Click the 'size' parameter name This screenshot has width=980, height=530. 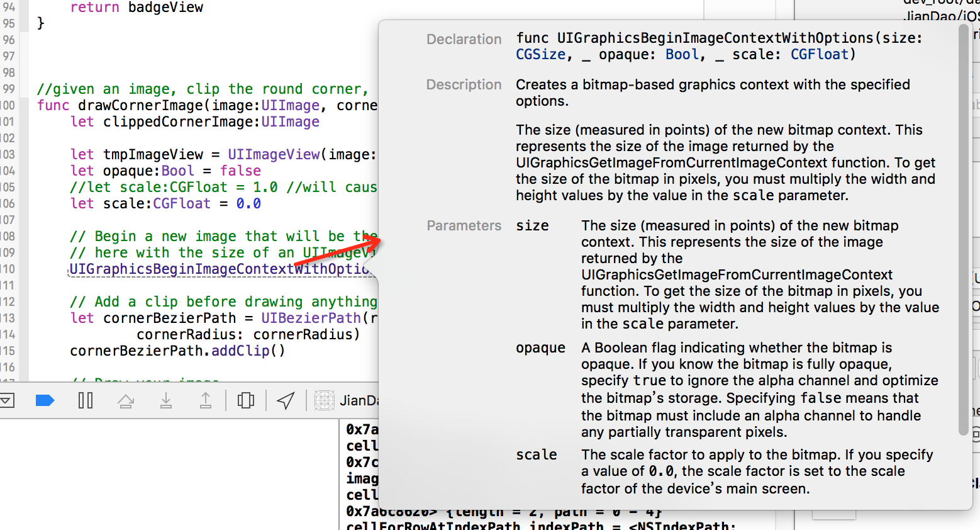pos(532,225)
